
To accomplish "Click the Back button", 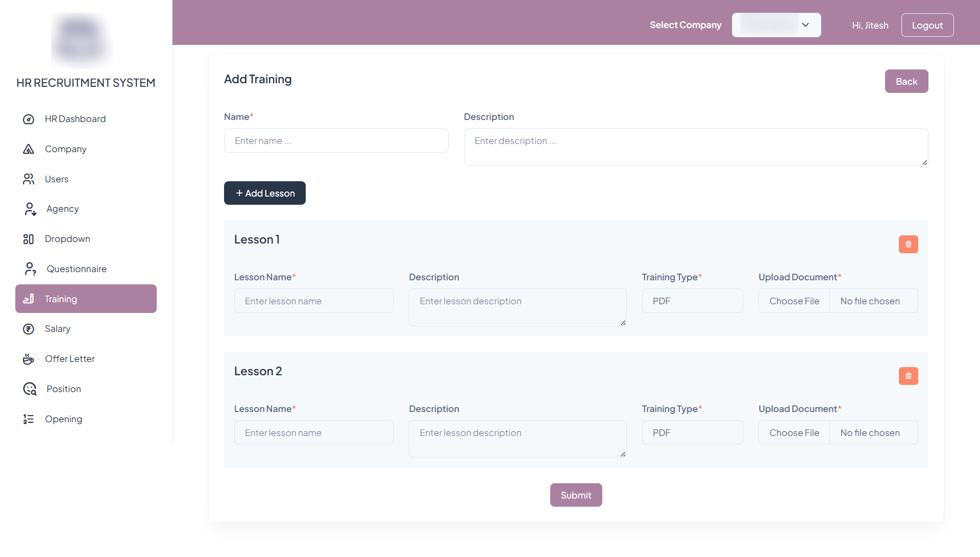I will click(906, 82).
